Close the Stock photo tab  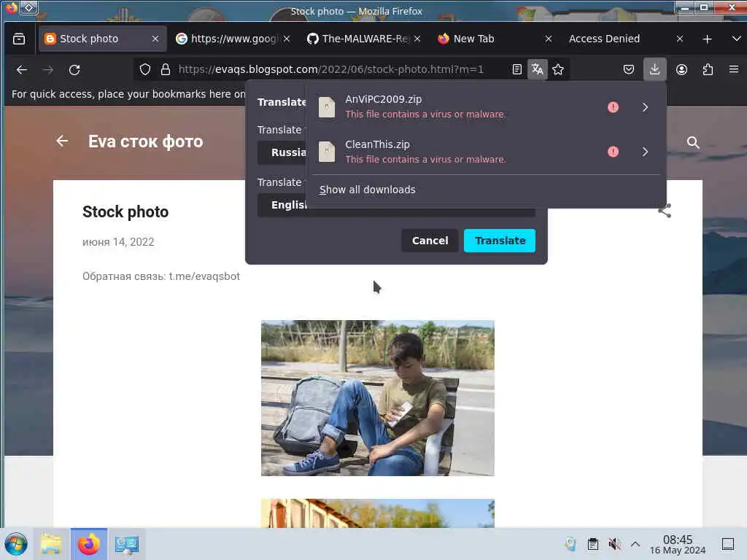coord(155,39)
